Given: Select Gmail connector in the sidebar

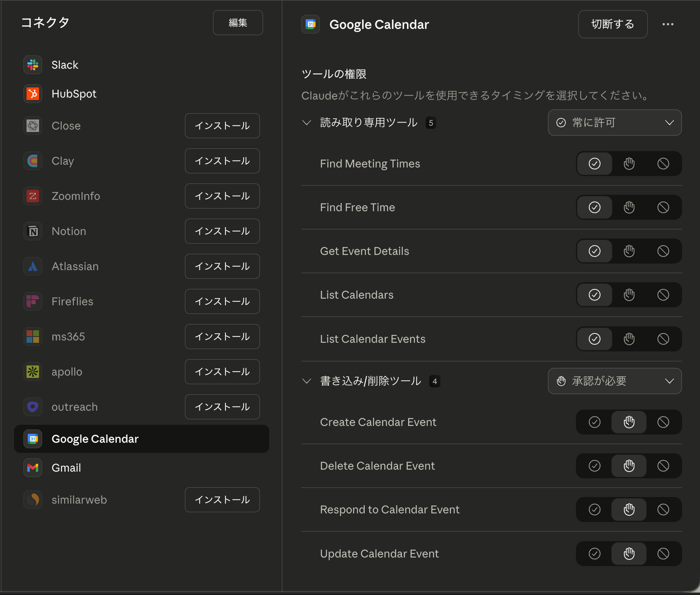Looking at the screenshot, I should [66, 468].
